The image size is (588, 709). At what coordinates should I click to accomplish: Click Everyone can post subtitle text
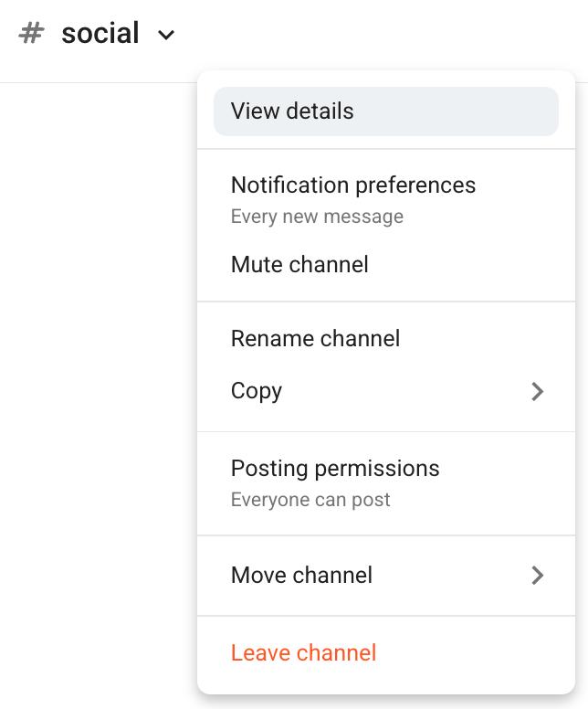pyautogui.click(x=310, y=500)
